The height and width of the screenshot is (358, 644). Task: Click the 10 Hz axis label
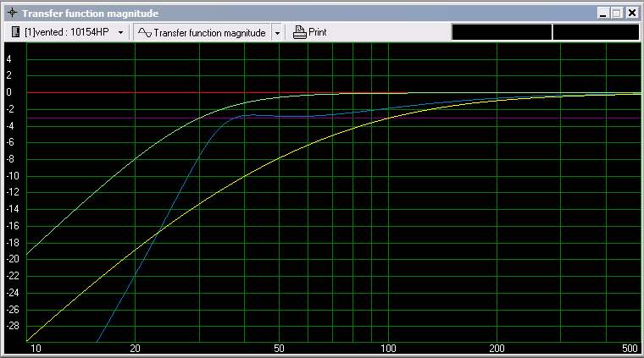click(x=36, y=349)
